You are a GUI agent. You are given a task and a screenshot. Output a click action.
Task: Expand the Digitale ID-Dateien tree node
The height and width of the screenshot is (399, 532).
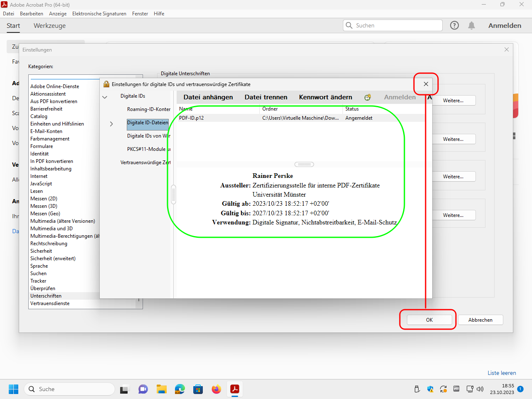[111, 124]
